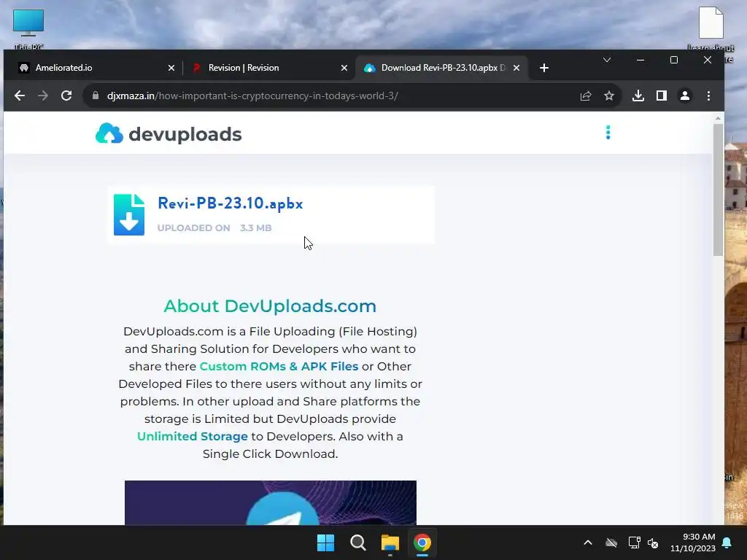Click the share page icon in address bar
This screenshot has height=560, width=747.
[586, 96]
